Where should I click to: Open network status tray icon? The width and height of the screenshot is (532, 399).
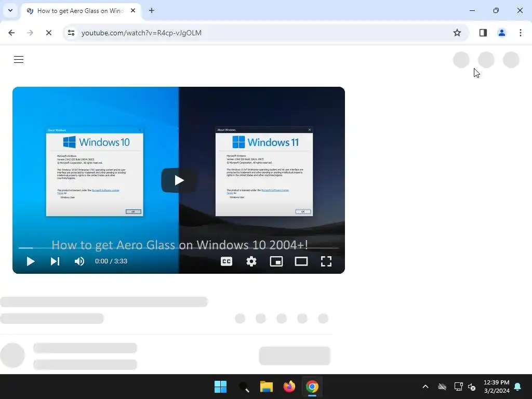pos(458,387)
